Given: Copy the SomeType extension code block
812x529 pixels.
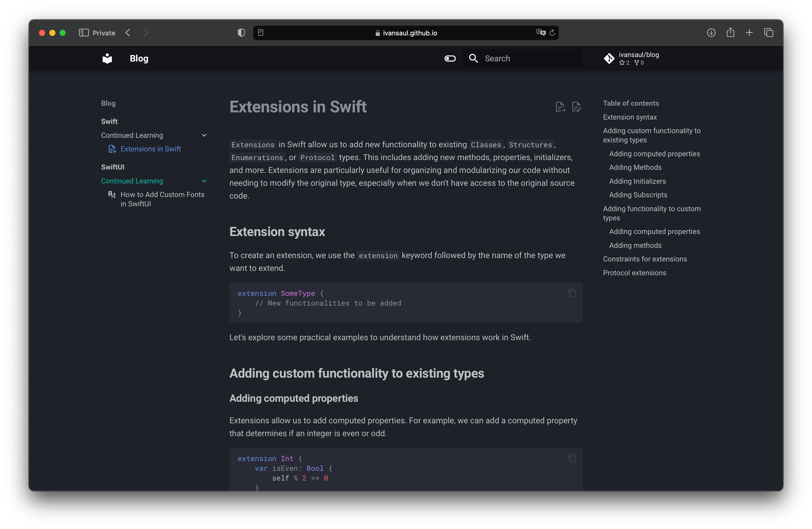Looking at the screenshot, I should 572,293.
